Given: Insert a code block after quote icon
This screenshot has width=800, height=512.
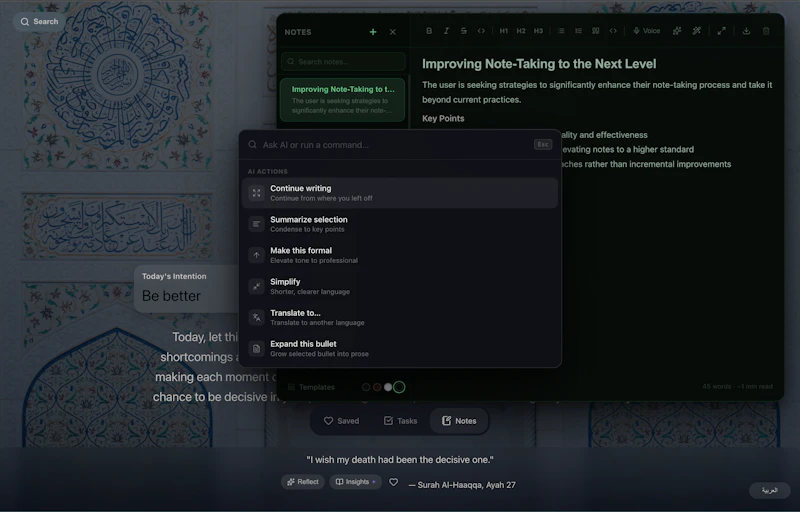Looking at the screenshot, I should pos(613,31).
